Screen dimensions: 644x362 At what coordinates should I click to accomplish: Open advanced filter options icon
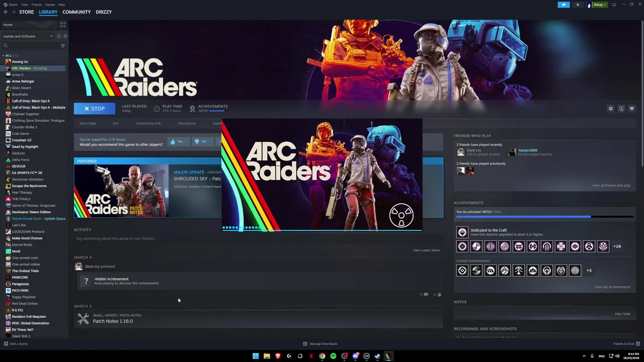(63, 46)
